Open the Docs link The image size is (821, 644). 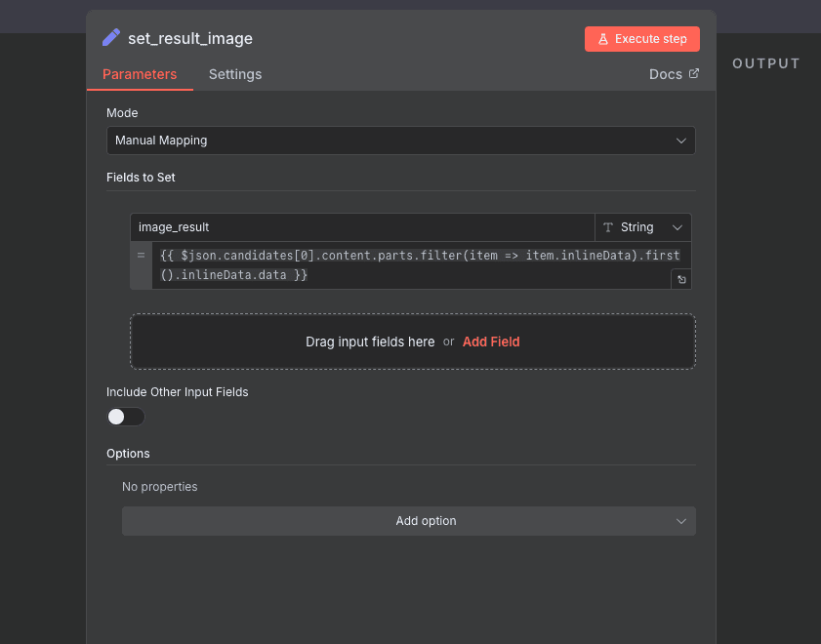(666, 74)
